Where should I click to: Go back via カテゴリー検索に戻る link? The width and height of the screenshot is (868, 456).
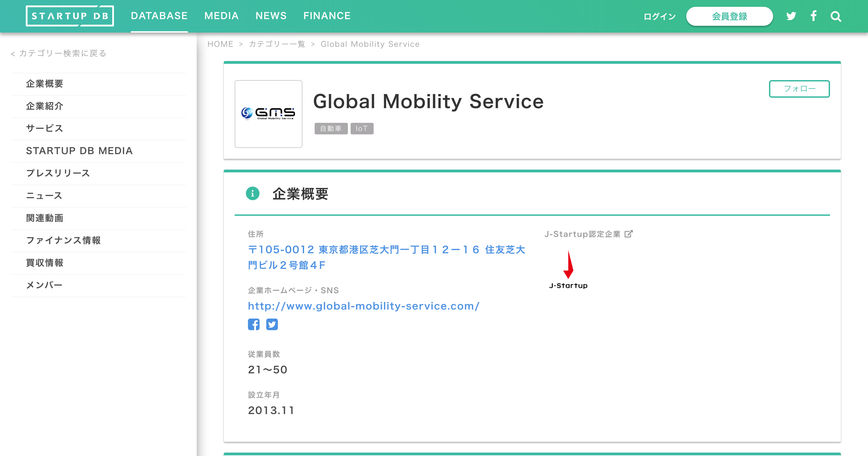(x=59, y=53)
